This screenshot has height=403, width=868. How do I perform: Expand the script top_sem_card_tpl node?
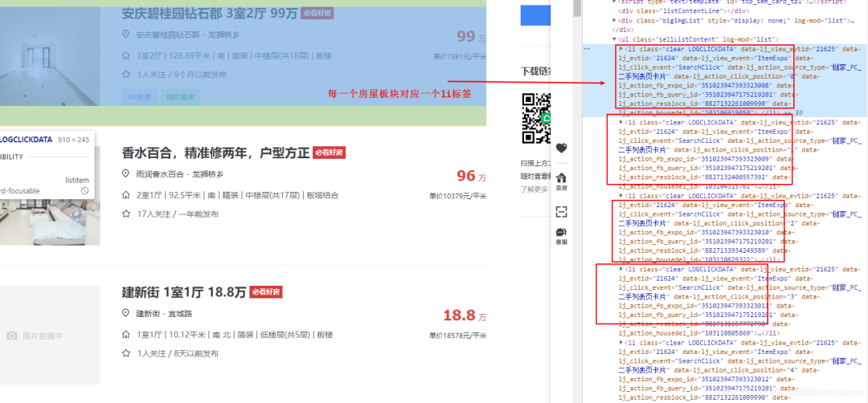click(614, 2)
